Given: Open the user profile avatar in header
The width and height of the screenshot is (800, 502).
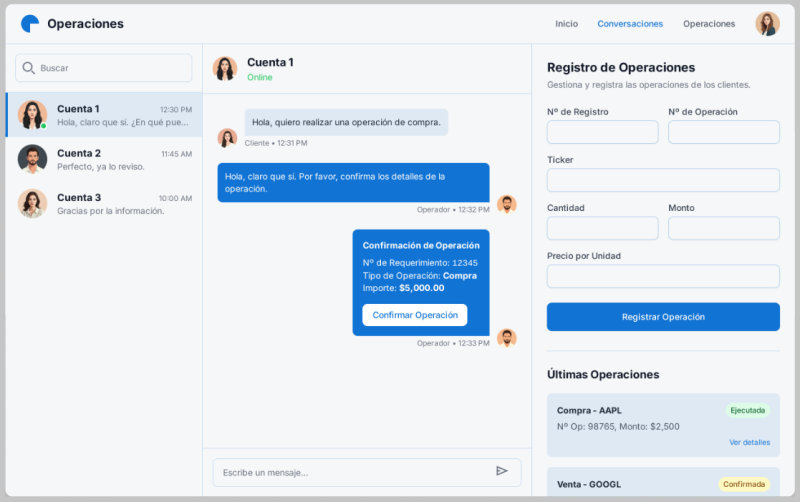Looking at the screenshot, I should (767, 24).
